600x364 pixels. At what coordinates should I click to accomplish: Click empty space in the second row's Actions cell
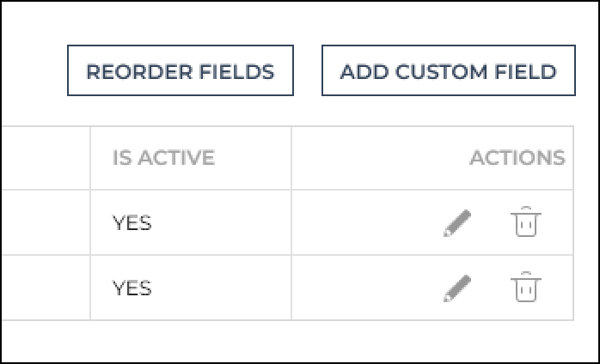click(x=364, y=288)
